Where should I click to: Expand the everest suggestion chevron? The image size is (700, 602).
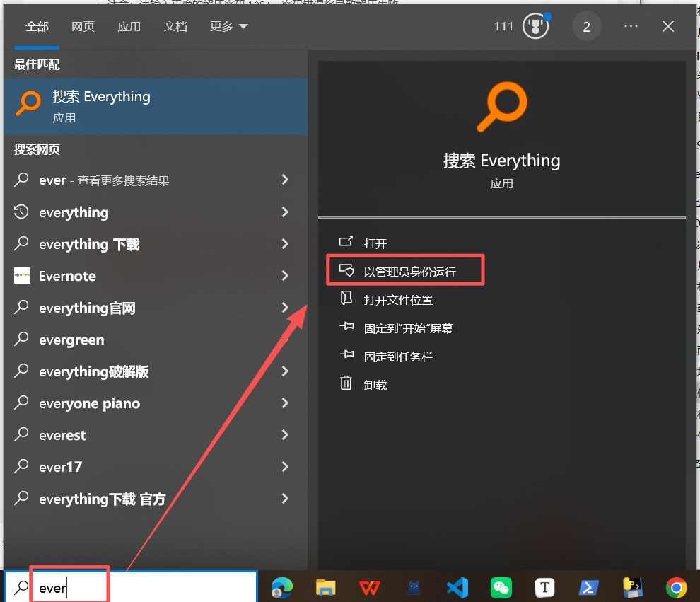click(x=285, y=434)
